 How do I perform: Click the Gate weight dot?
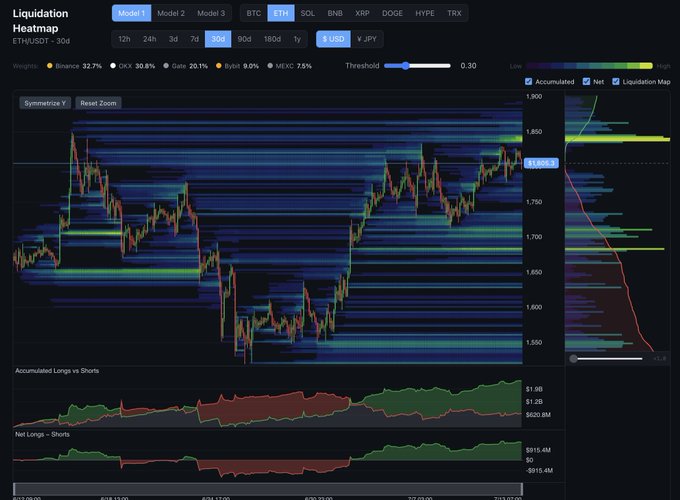[166, 66]
